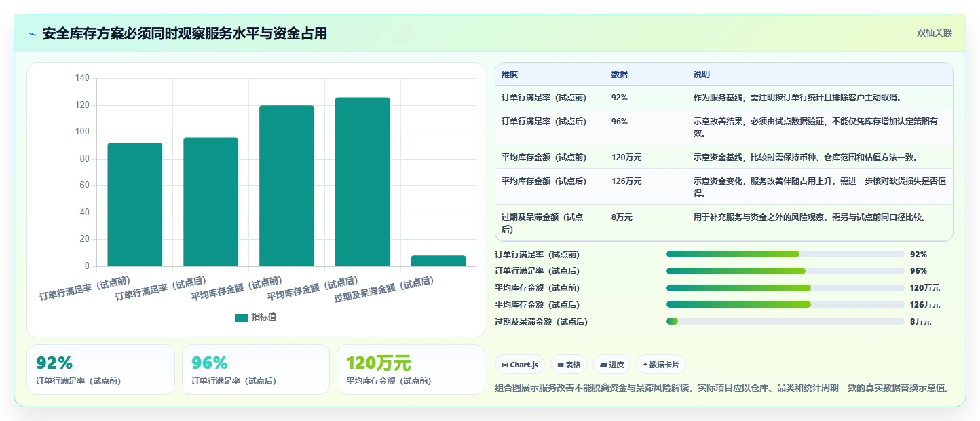Click the 数据 column header
This screenshot has width=980, height=421.
[x=620, y=75]
